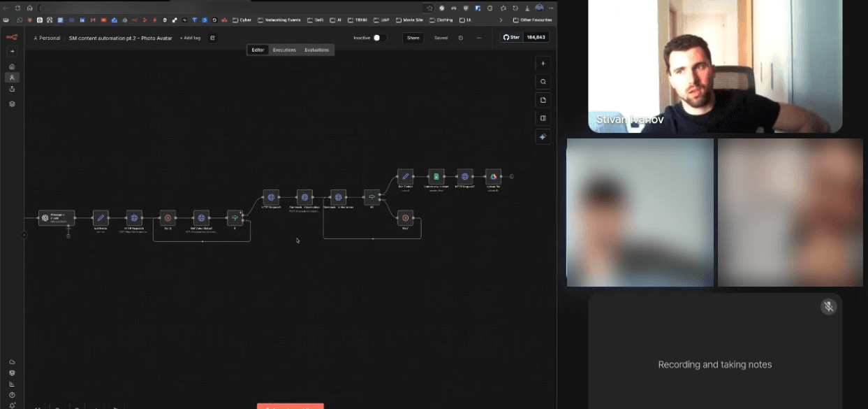Image resolution: width=868 pixels, height=409 pixels.
Task: Select the Message a model OpenAI node
Action: tap(57, 217)
